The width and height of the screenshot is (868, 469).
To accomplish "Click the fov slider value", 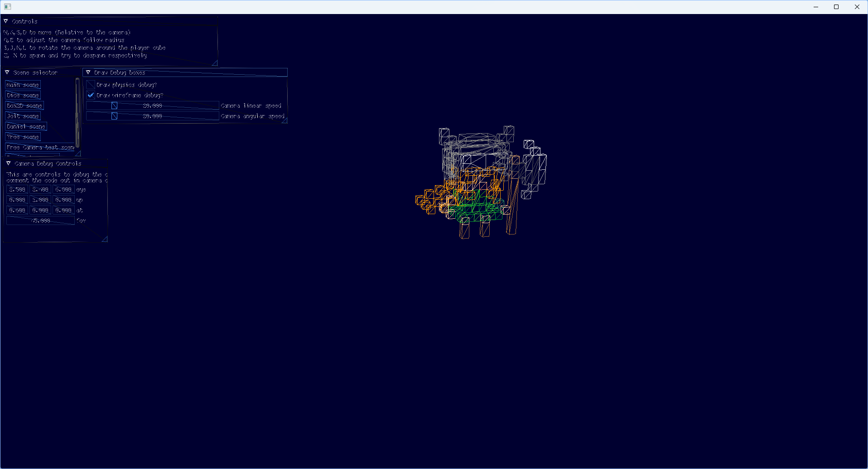I will [41, 220].
